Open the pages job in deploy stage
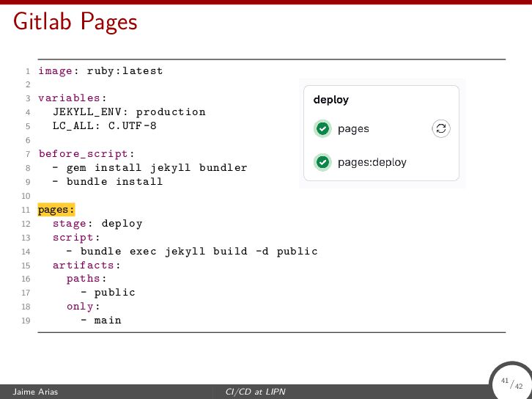The width and height of the screenshot is (532, 399). point(353,129)
